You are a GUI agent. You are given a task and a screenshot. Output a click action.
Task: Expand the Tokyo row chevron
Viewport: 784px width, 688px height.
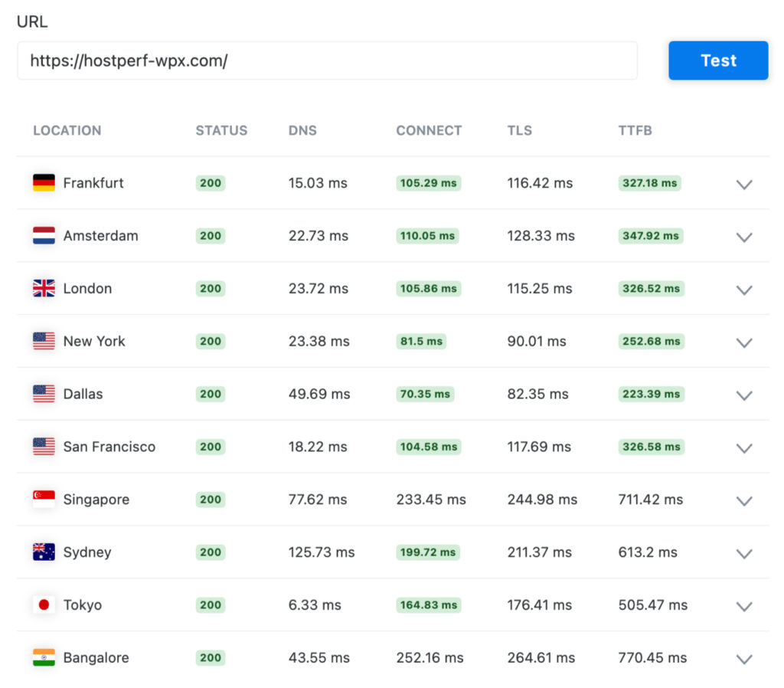point(744,607)
